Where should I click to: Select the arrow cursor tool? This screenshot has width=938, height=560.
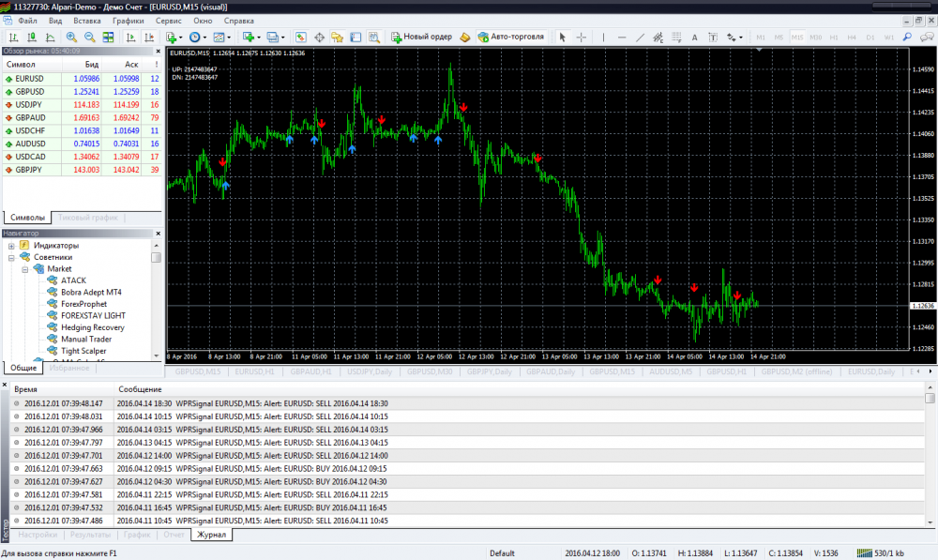[x=562, y=38]
